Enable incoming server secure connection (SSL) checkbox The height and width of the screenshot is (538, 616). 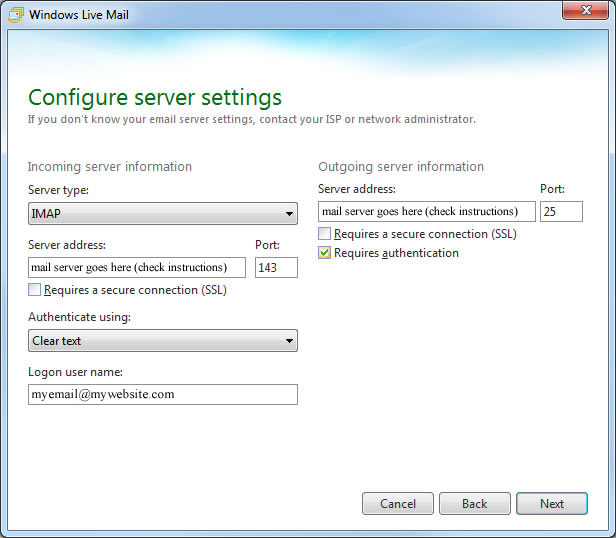tap(36, 290)
